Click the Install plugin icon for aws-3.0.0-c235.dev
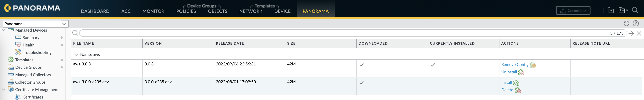The width and height of the screenshot is (644, 100). (x=516, y=83)
